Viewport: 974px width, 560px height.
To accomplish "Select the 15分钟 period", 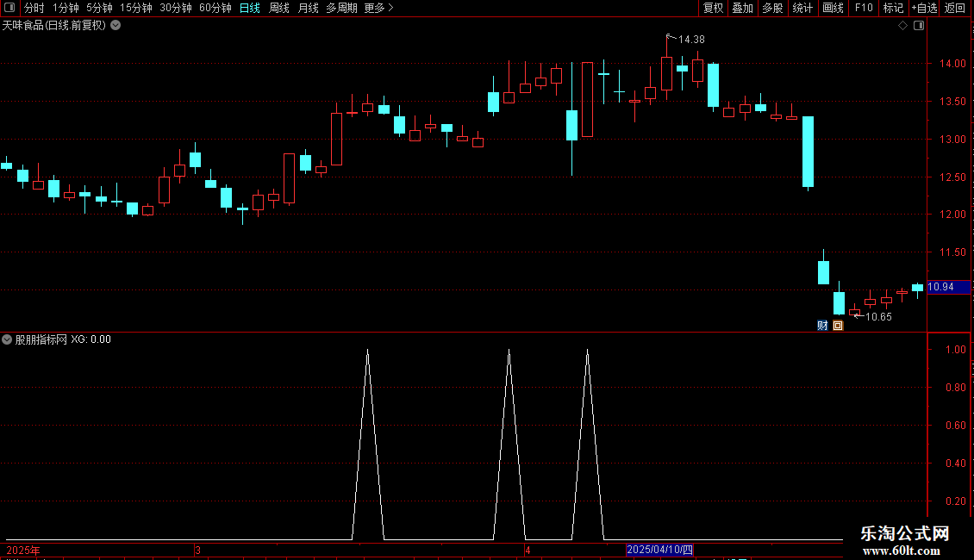I will 136,8.
